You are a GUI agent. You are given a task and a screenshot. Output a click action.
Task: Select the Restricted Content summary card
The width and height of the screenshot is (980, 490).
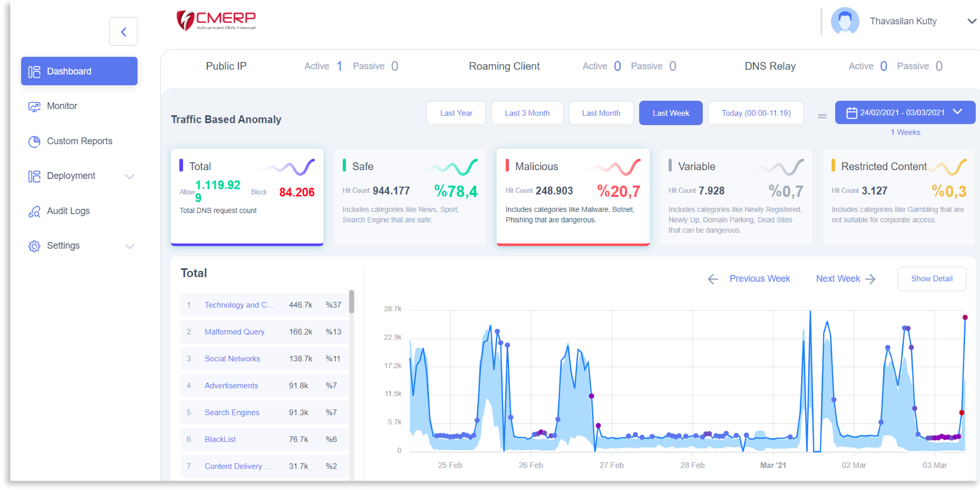point(899,197)
